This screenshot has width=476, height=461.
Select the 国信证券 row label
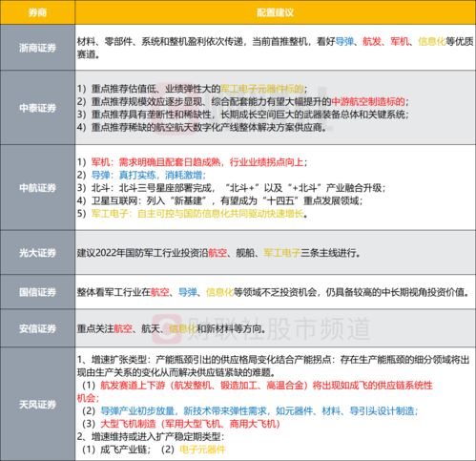tap(37, 292)
